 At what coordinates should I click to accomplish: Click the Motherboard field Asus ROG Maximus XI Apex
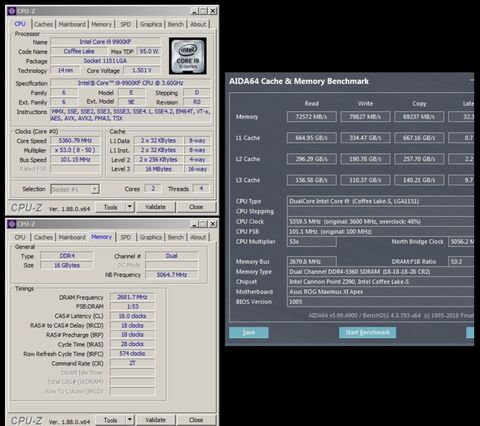click(x=380, y=292)
